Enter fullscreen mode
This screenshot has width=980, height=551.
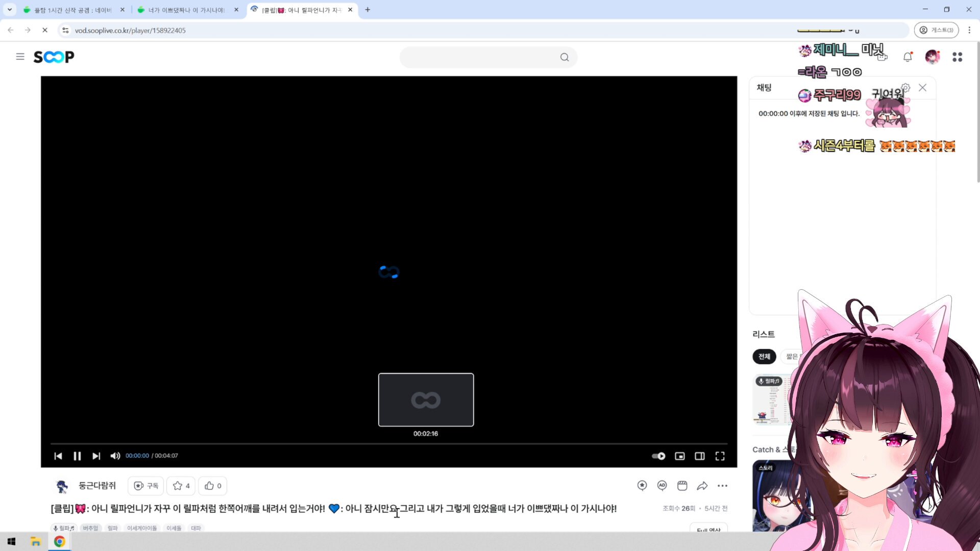pos(720,456)
